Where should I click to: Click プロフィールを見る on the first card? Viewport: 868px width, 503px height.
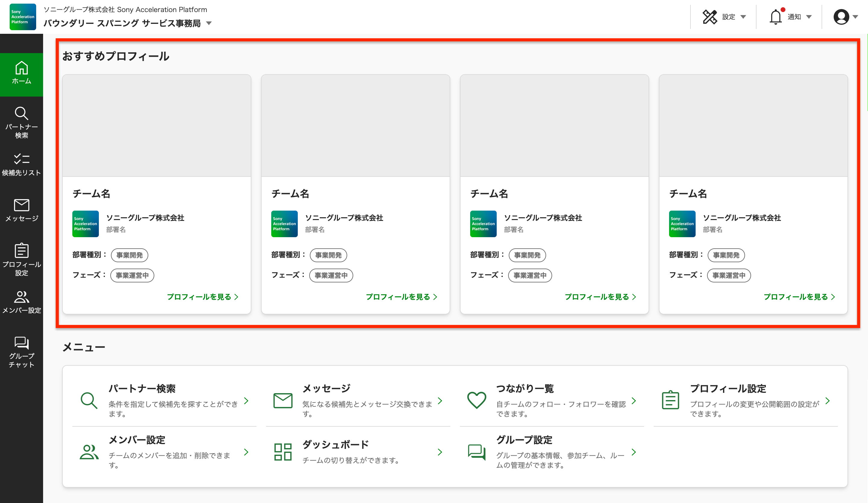coord(202,297)
